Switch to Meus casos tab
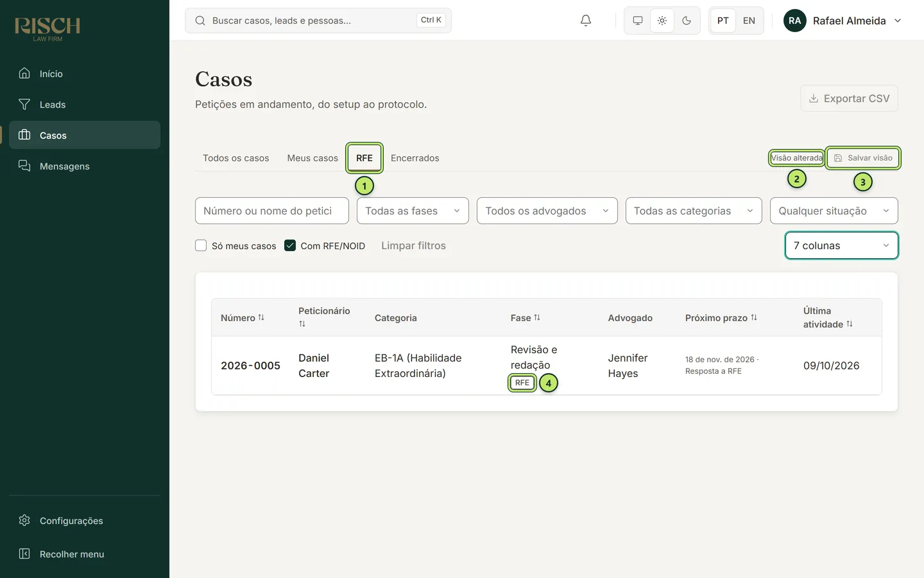This screenshot has height=578, width=924. point(312,158)
